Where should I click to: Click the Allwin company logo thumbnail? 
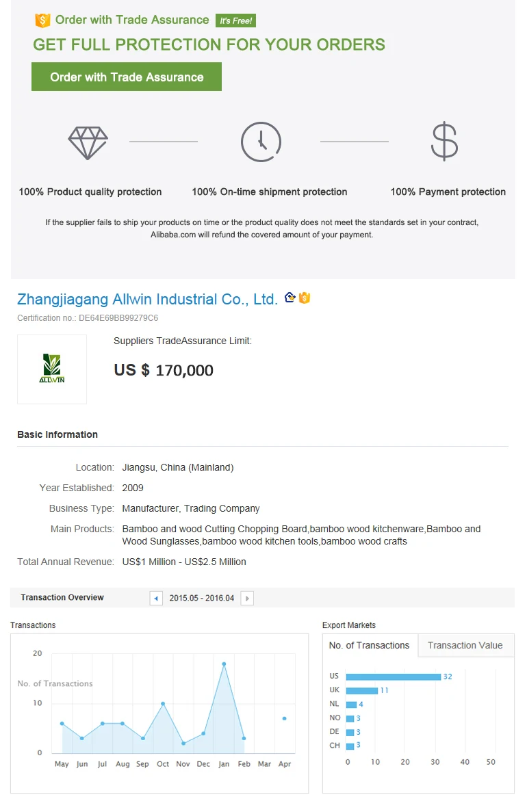click(x=52, y=369)
